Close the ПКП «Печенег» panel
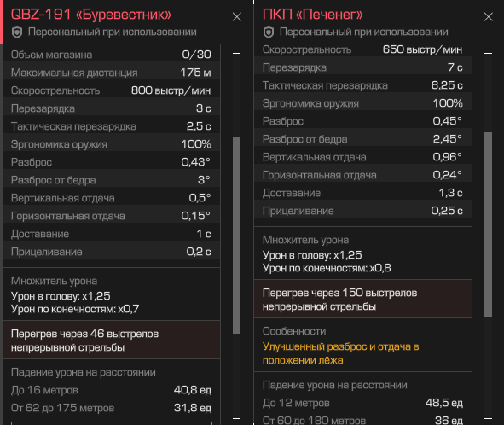This screenshot has height=425, width=504. pyautogui.click(x=489, y=17)
